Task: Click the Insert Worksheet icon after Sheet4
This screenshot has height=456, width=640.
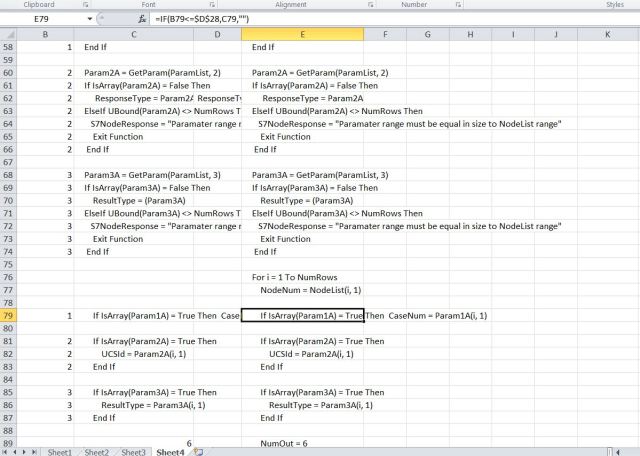Action: pyautogui.click(x=198, y=452)
